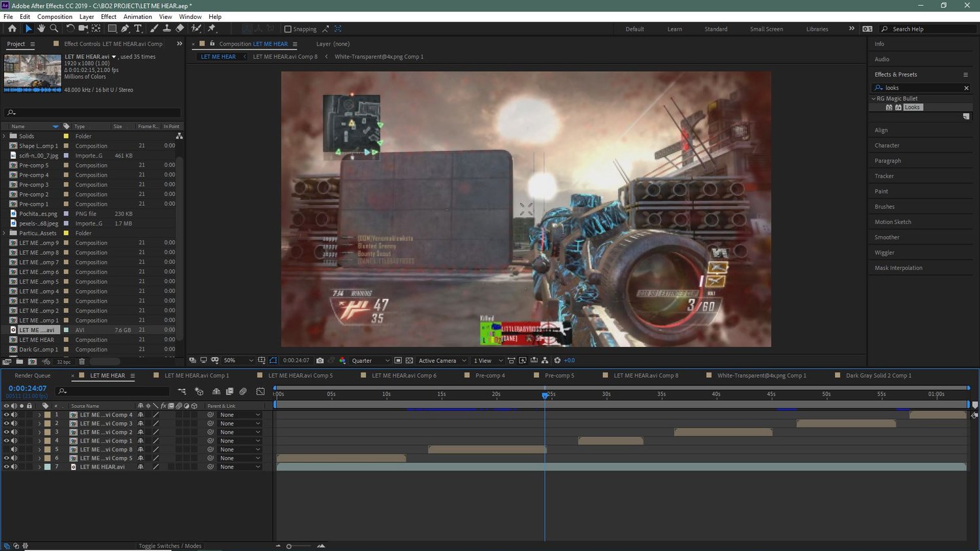Enable Frame Blending for timeline layers
Viewport: 980px width, 551px height.
(229, 392)
